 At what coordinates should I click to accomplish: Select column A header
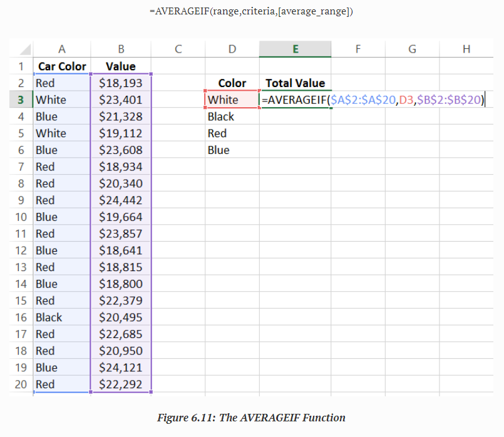pyautogui.click(x=61, y=49)
